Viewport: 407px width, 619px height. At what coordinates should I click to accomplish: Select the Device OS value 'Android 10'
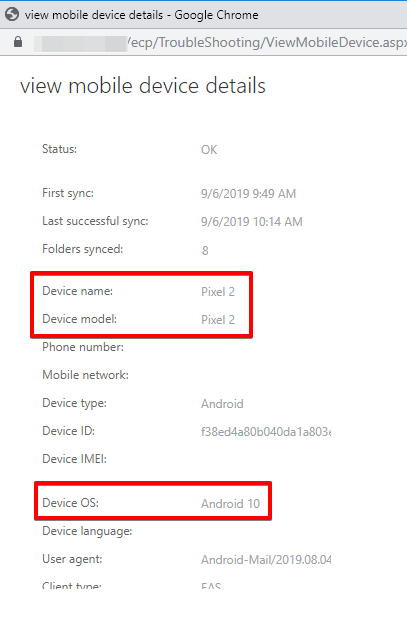click(x=231, y=504)
